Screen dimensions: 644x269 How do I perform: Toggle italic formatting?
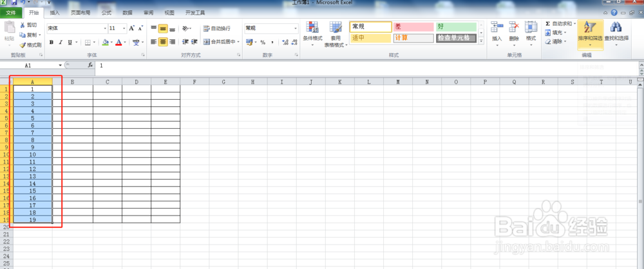(61, 42)
